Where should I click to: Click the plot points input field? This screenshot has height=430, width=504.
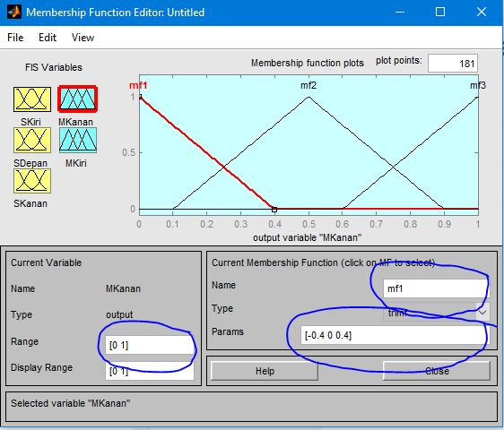[x=453, y=64]
